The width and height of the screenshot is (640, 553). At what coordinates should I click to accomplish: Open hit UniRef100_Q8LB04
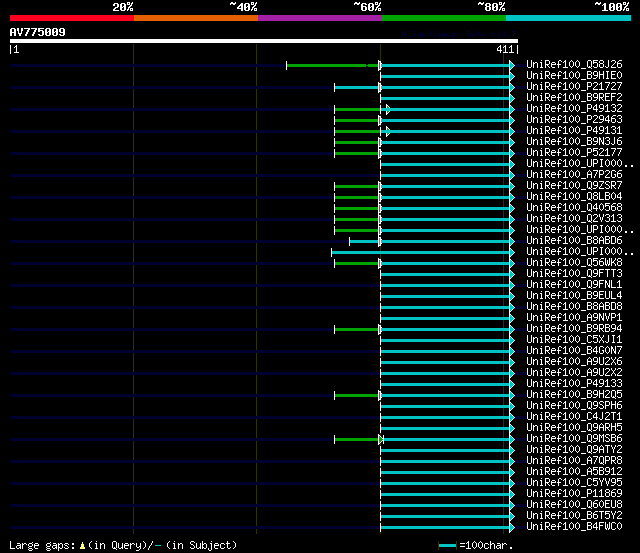[574, 197]
